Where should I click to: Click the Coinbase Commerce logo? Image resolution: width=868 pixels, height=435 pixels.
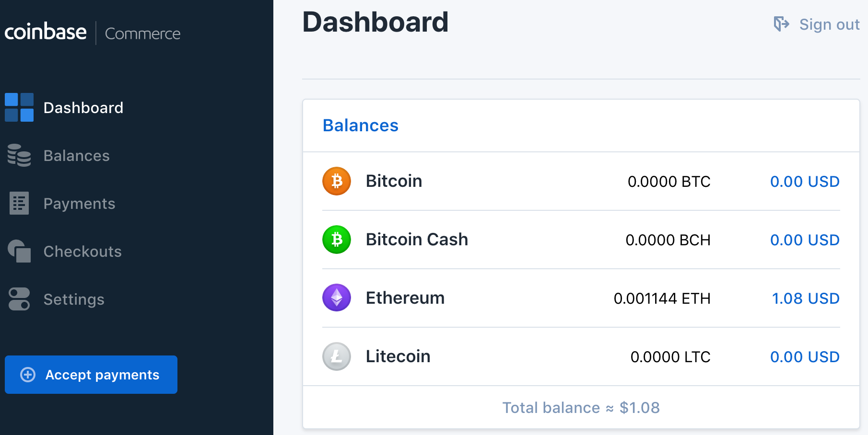(93, 32)
